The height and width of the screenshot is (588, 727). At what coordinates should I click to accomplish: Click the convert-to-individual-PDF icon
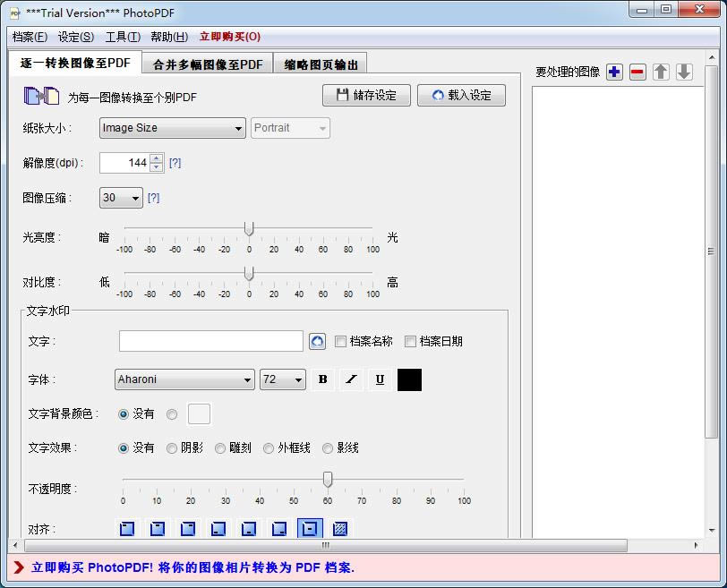coord(41,96)
